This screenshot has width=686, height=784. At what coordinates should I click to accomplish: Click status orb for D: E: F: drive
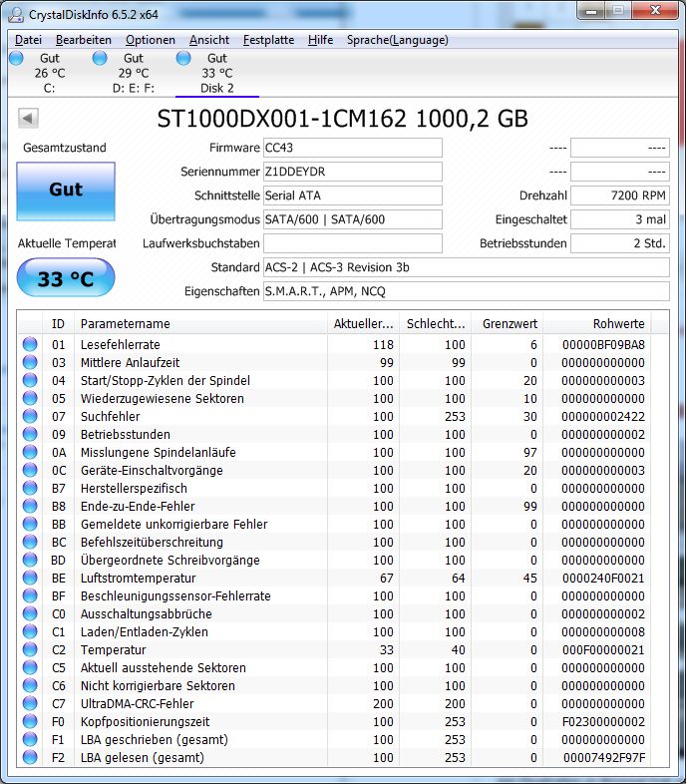[x=100, y=58]
